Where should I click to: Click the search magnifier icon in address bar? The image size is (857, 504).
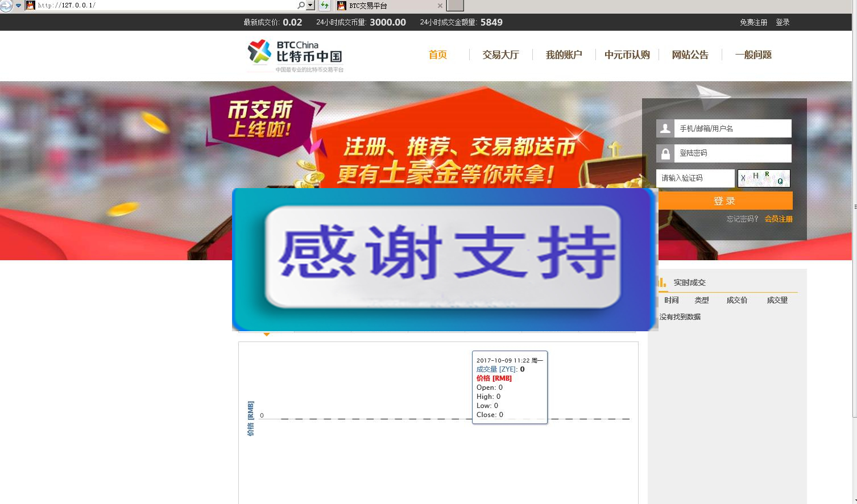click(x=301, y=5)
